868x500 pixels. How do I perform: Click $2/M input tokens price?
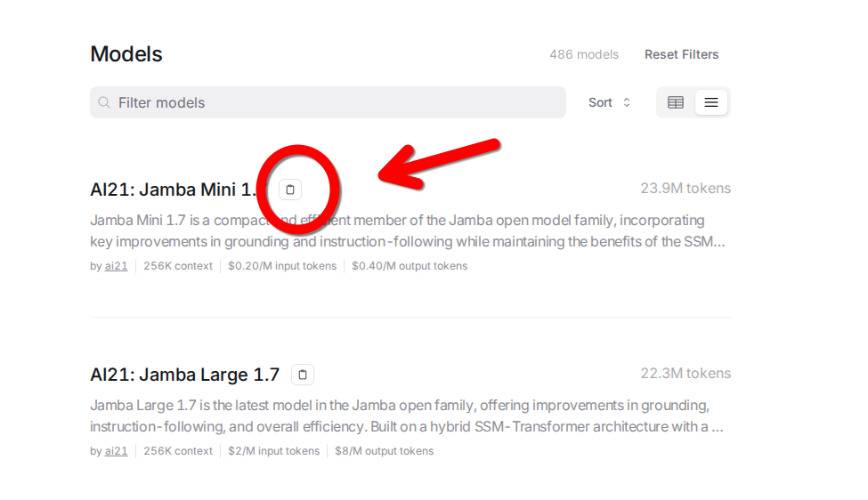274,451
